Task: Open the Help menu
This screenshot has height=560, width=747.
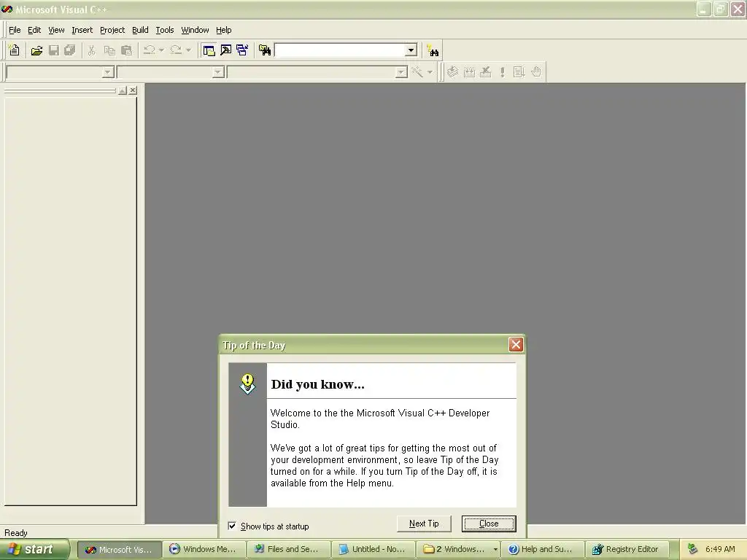Action: point(223,30)
